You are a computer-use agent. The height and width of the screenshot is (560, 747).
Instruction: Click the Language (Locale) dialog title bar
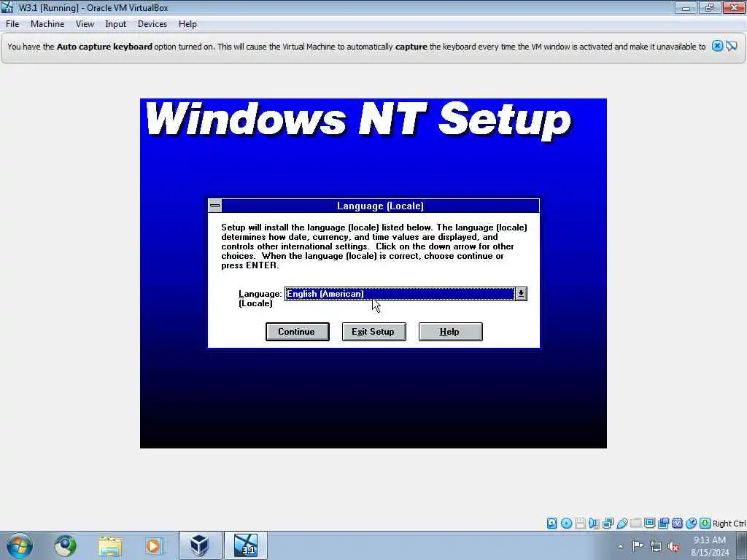point(380,206)
